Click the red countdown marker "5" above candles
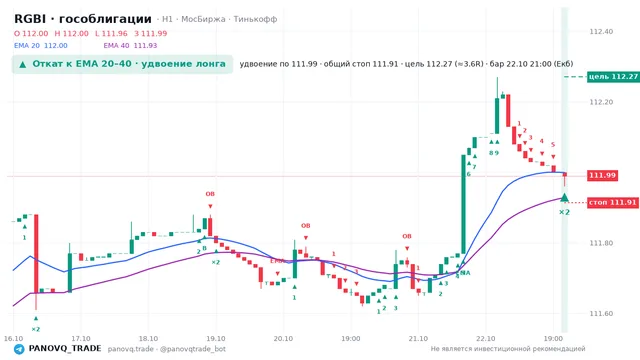640x360 pixels. pos(553,145)
